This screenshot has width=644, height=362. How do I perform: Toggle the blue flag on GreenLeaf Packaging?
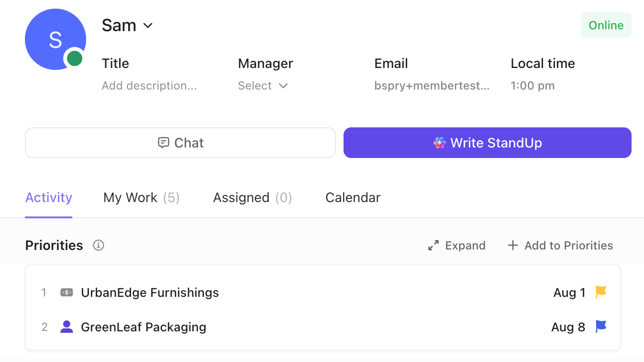pos(601,327)
